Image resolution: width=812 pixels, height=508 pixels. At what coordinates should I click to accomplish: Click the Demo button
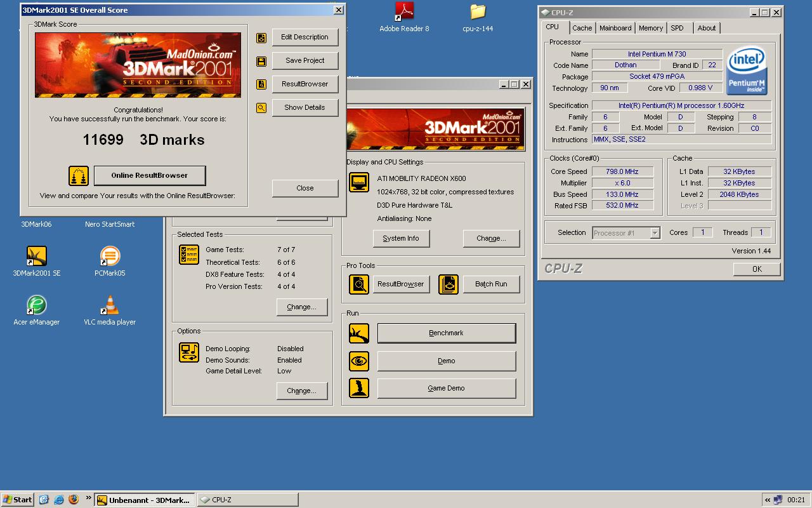pos(447,361)
